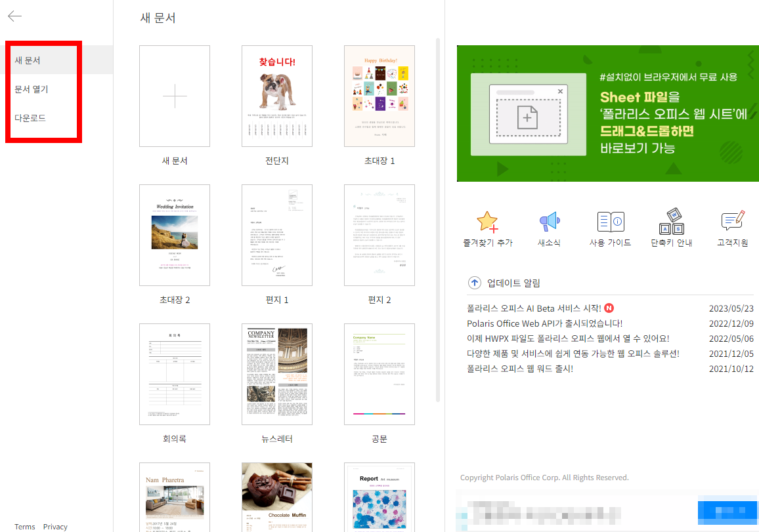
Task: Open the 뉴스레터 template
Action: tap(276, 374)
